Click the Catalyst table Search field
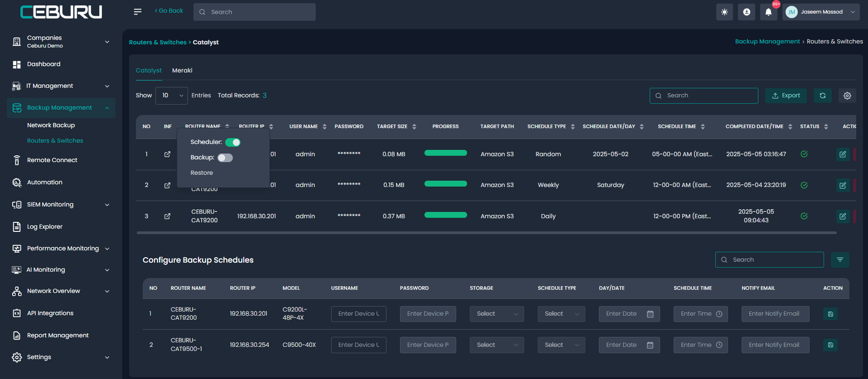 pyautogui.click(x=704, y=96)
